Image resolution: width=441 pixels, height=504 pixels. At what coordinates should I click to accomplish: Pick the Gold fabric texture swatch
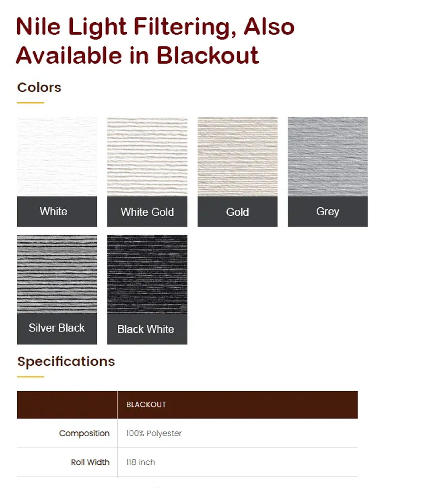(x=237, y=156)
